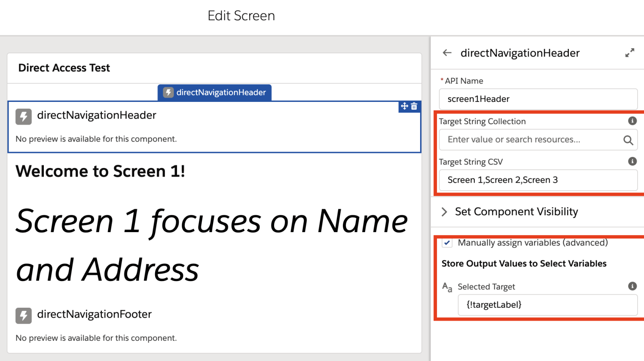Screen dimensions: 644x361
Task: Select the directNavigationFooter component on the canvas
Action: 94,314
